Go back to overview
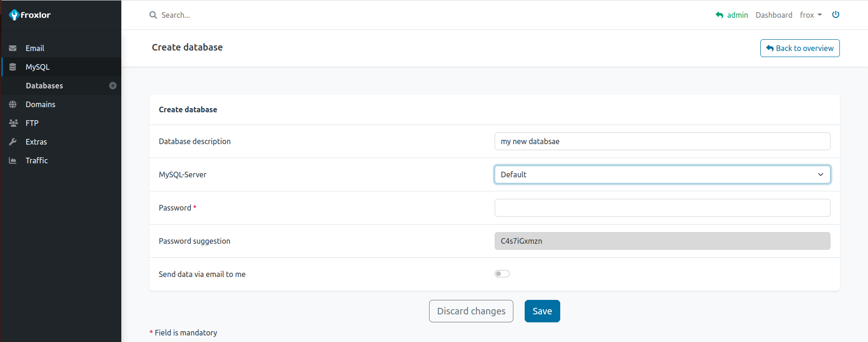 pos(800,48)
